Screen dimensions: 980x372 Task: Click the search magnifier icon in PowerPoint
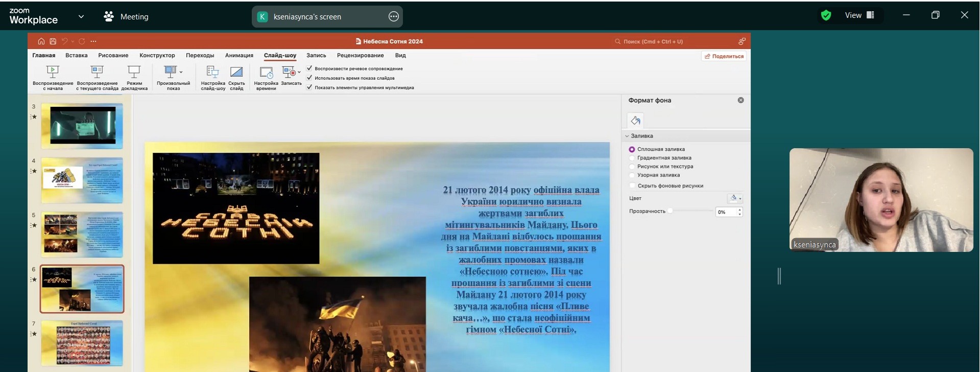tap(617, 41)
